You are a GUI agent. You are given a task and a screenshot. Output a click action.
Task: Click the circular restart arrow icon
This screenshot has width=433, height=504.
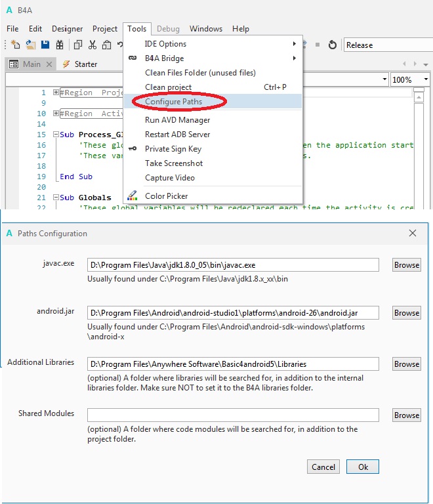[x=333, y=45]
